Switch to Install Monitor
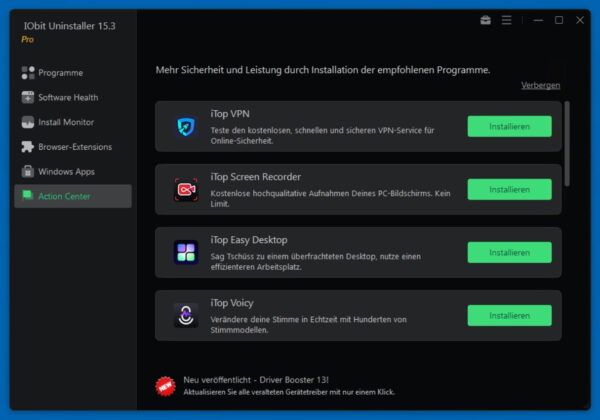 click(x=73, y=122)
